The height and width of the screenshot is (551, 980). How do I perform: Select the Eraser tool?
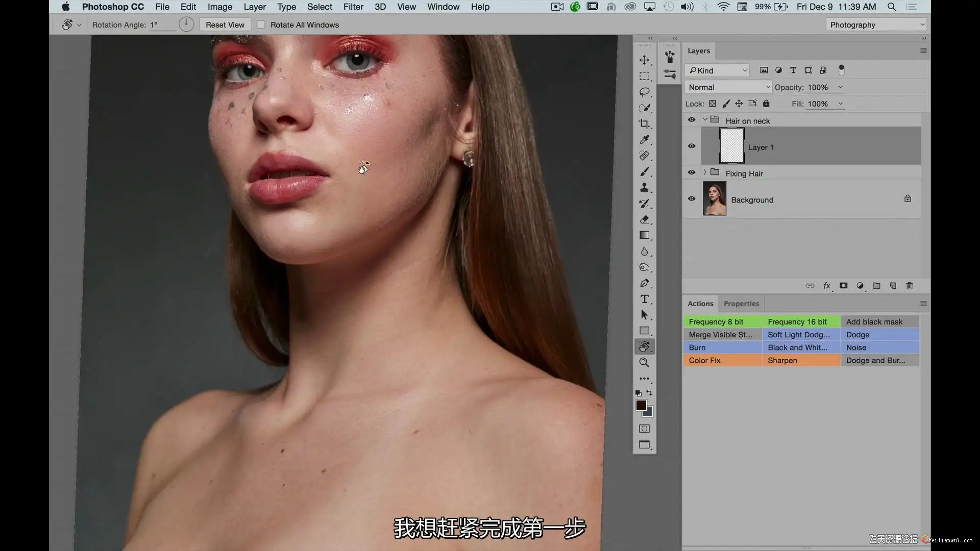644,219
